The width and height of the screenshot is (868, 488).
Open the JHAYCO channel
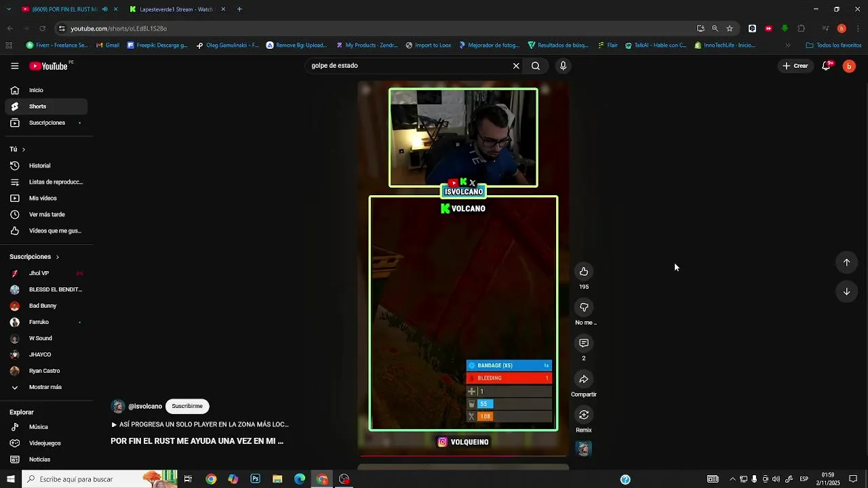[x=46, y=354]
